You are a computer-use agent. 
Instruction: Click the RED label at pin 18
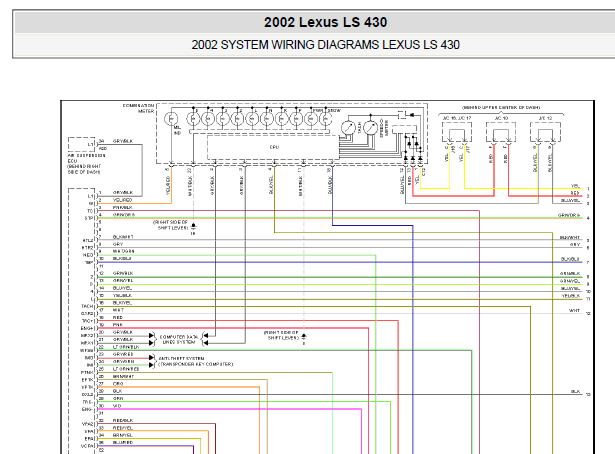(x=118, y=318)
